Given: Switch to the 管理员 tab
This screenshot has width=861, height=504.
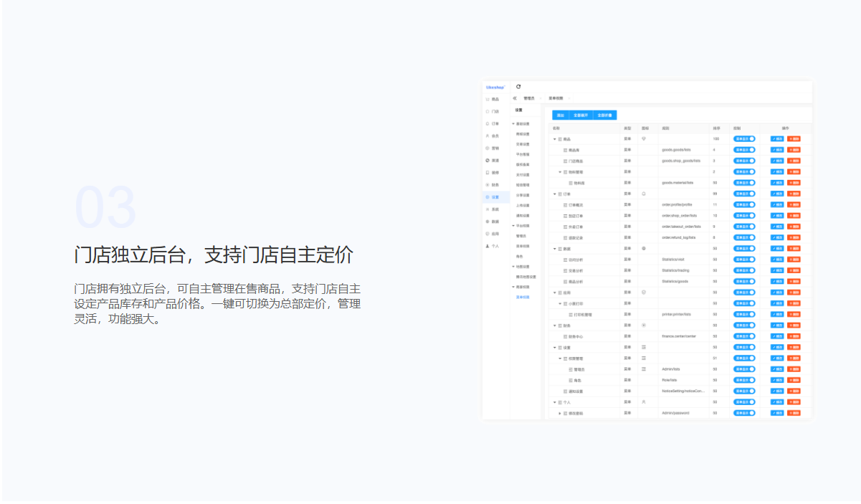Looking at the screenshot, I should pos(529,98).
